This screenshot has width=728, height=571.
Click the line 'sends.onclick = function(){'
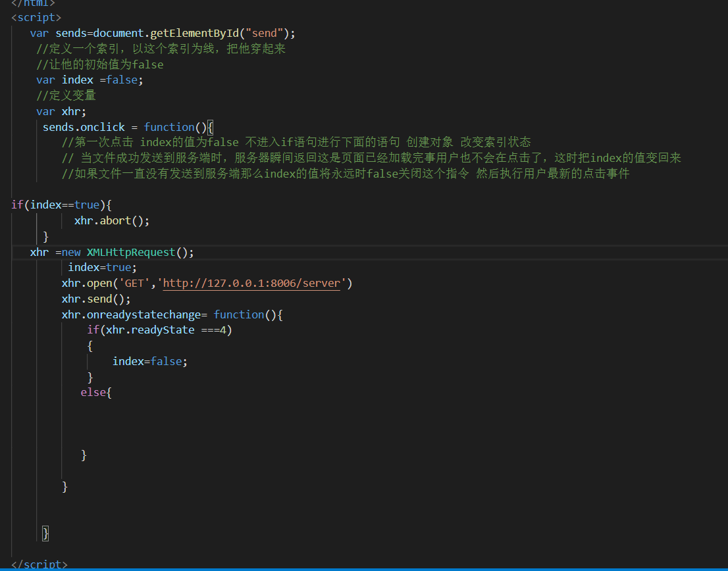pos(128,127)
